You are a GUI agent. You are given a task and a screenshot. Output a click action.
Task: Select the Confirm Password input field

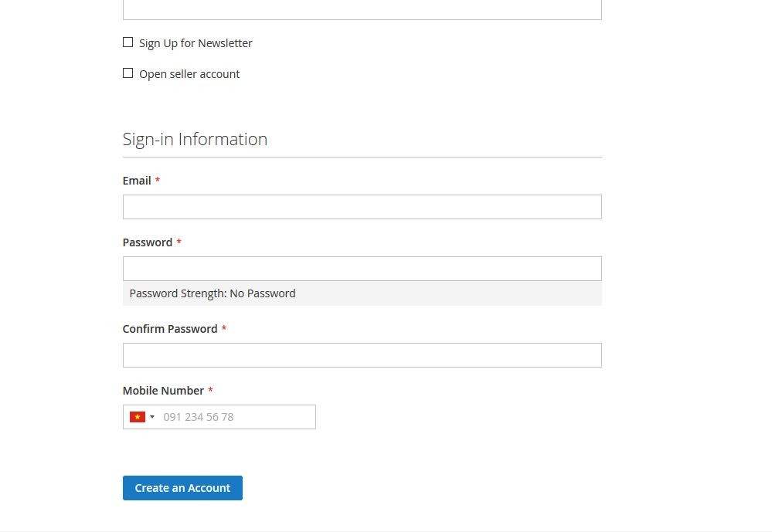pyautogui.click(x=362, y=355)
